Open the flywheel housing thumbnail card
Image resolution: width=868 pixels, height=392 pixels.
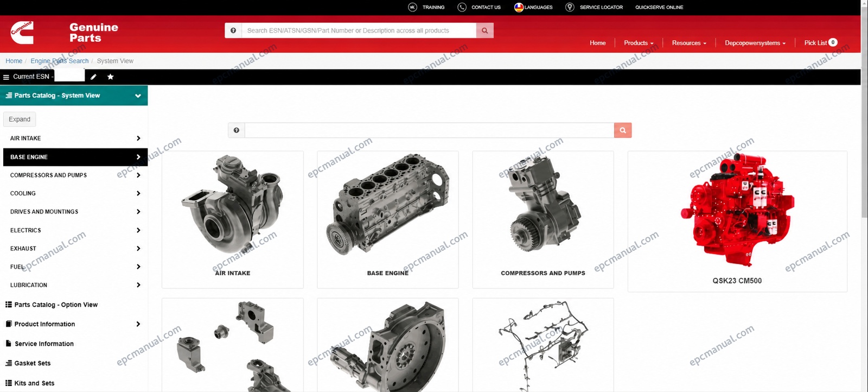pos(388,345)
